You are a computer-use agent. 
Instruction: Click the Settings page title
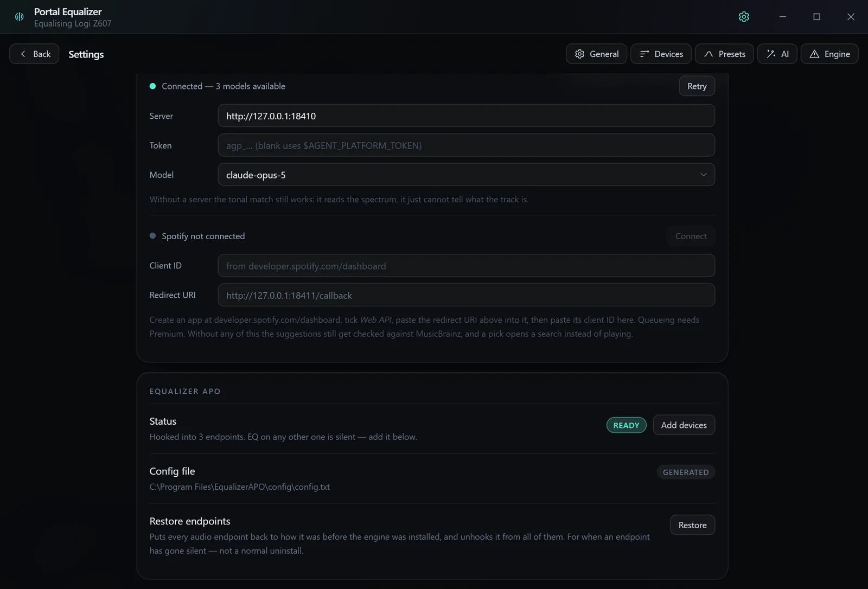pyautogui.click(x=86, y=54)
